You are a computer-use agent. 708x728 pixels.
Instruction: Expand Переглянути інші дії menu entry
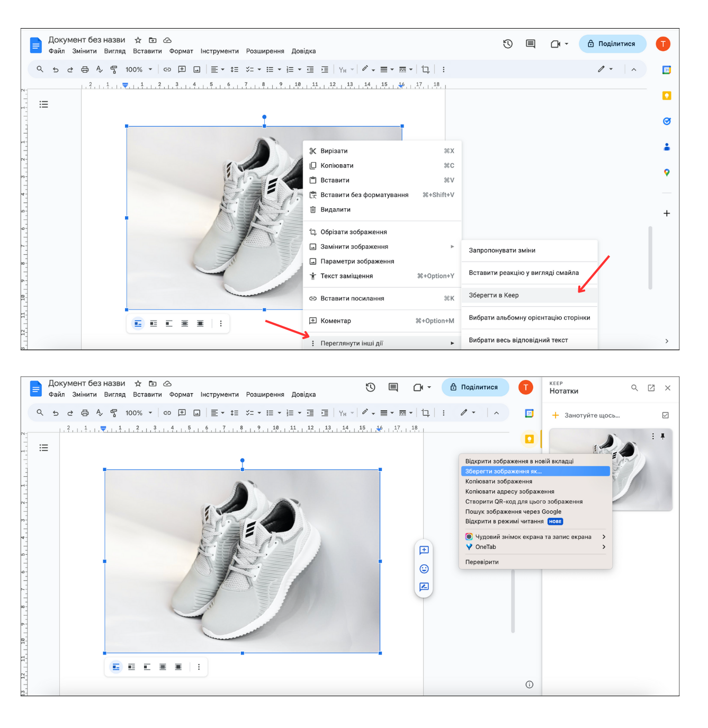[382, 343]
